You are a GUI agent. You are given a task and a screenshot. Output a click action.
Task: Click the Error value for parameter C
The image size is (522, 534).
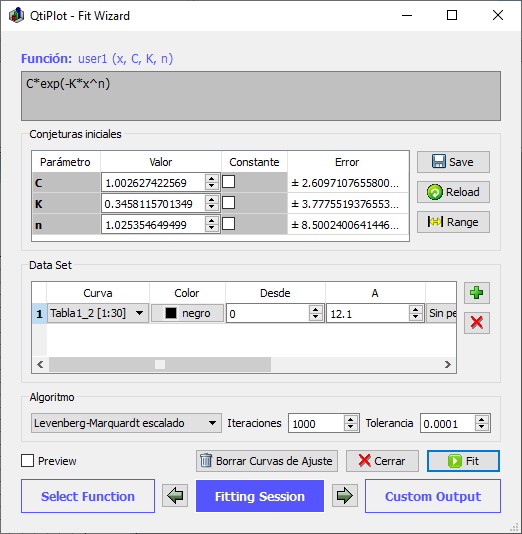[x=348, y=183]
